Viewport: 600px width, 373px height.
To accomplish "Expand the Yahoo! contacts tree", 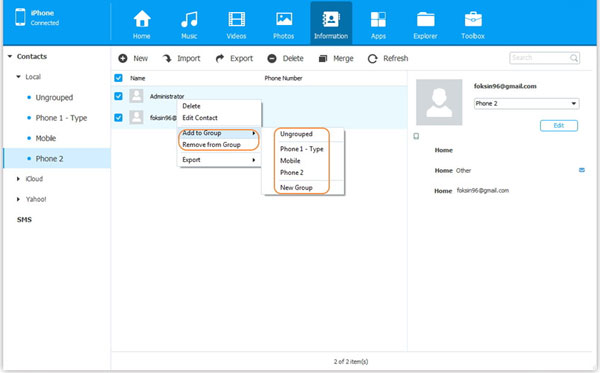I will [18, 199].
